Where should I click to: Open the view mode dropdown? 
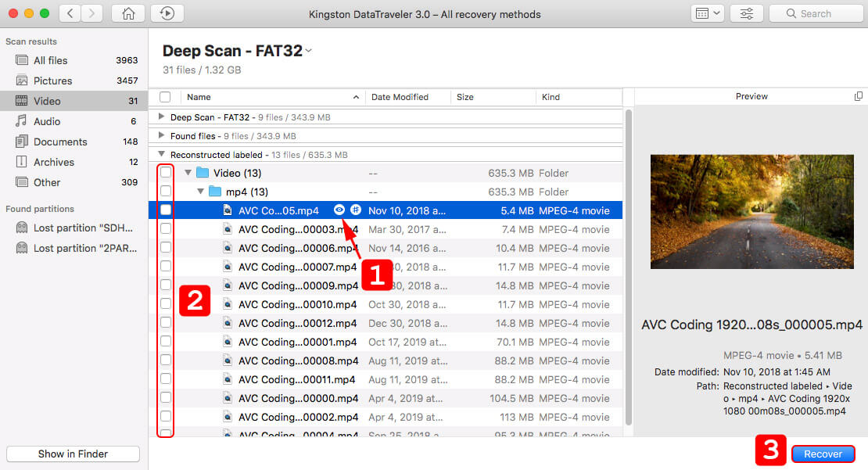pyautogui.click(x=708, y=13)
